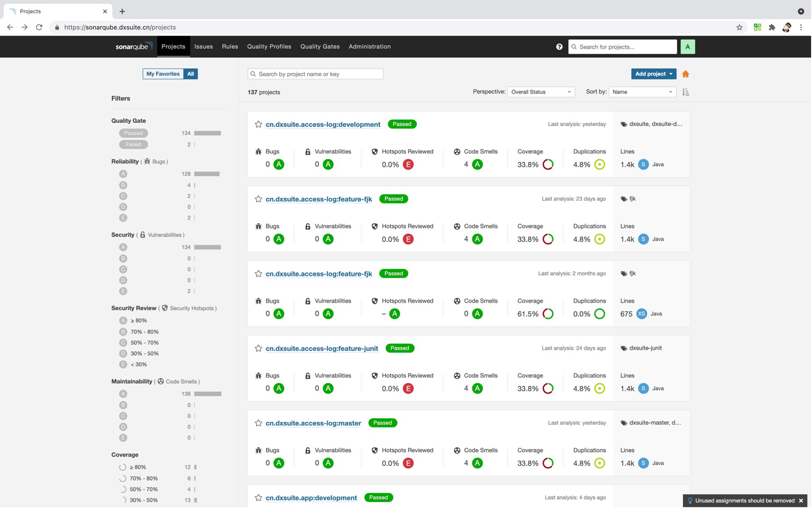
Task: Dismiss the Unused assignments notification
Action: pyautogui.click(x=801, y=501)
